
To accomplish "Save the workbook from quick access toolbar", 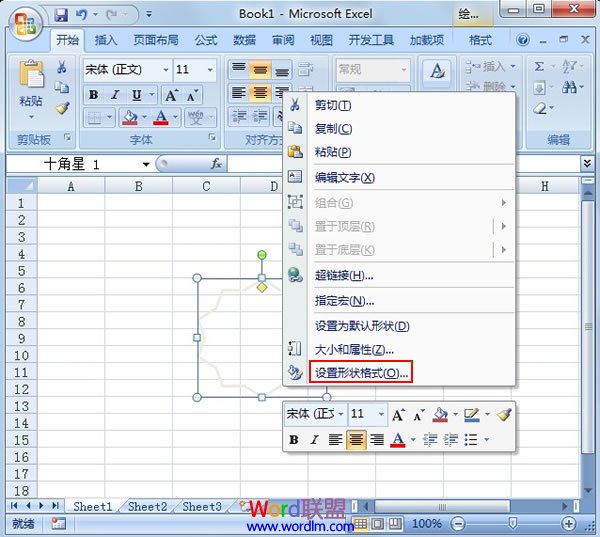I will [61, 15].
